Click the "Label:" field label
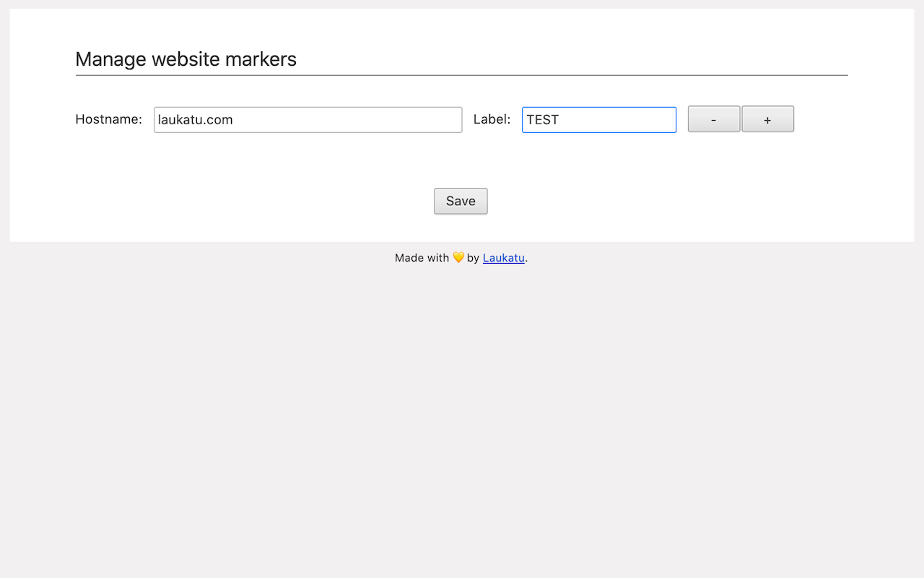Viewport: 924px width, 578px height. tap(492, 119)
